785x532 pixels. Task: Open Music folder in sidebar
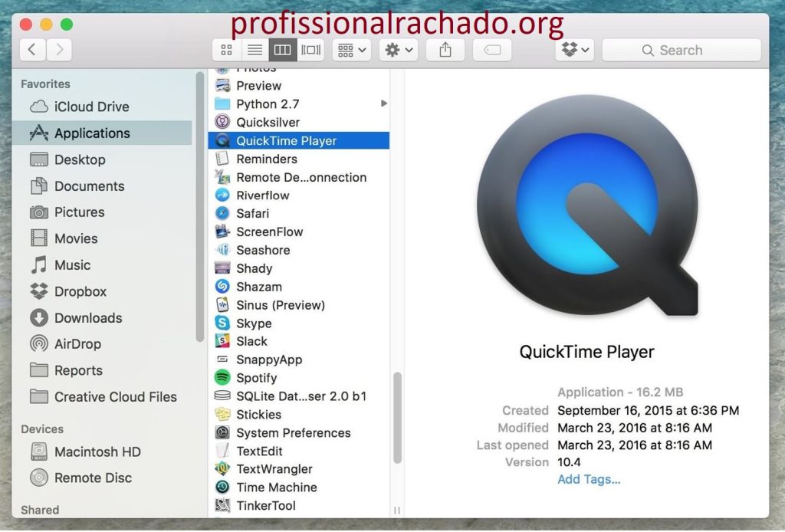tap(102, 265)
